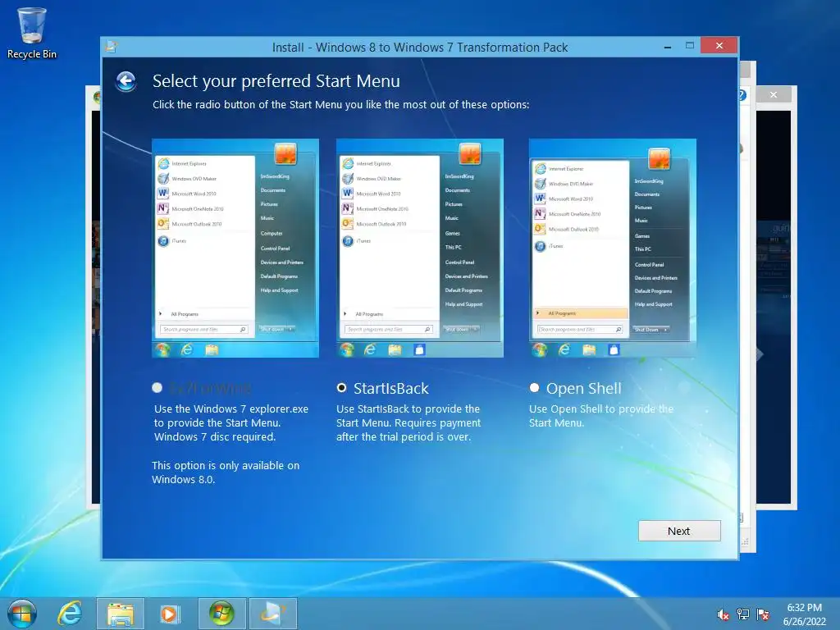Maximize the Transformation Pack installer window
This screenshot has width=840, height=630.
[690, 46]
